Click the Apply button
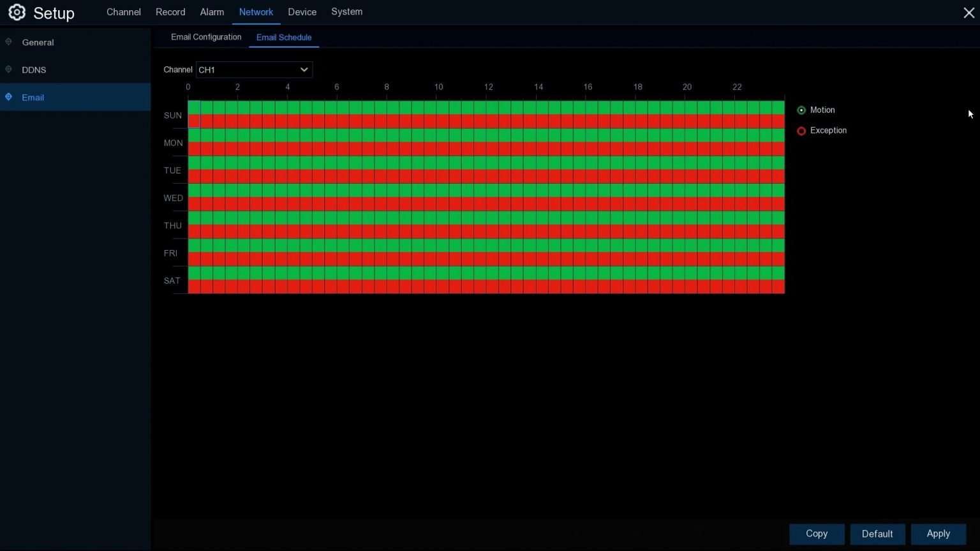 [938, 534]
